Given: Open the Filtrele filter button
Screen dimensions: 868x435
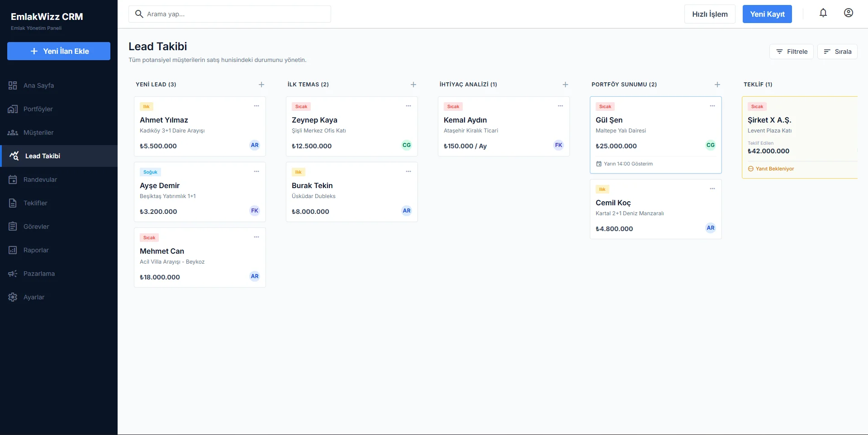Looking at the screenshot, I should click(792, 52).
